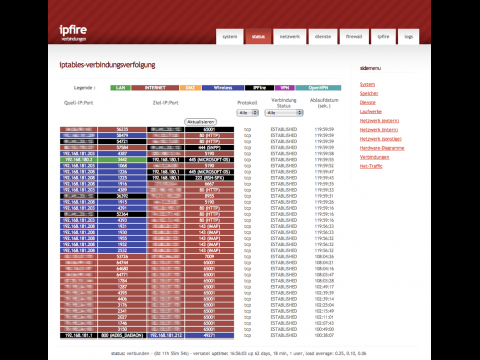Click the Ablaufdatum (sek.) column header
The image size is (480, 360).
pyautogui.click(x=324, y=103)
